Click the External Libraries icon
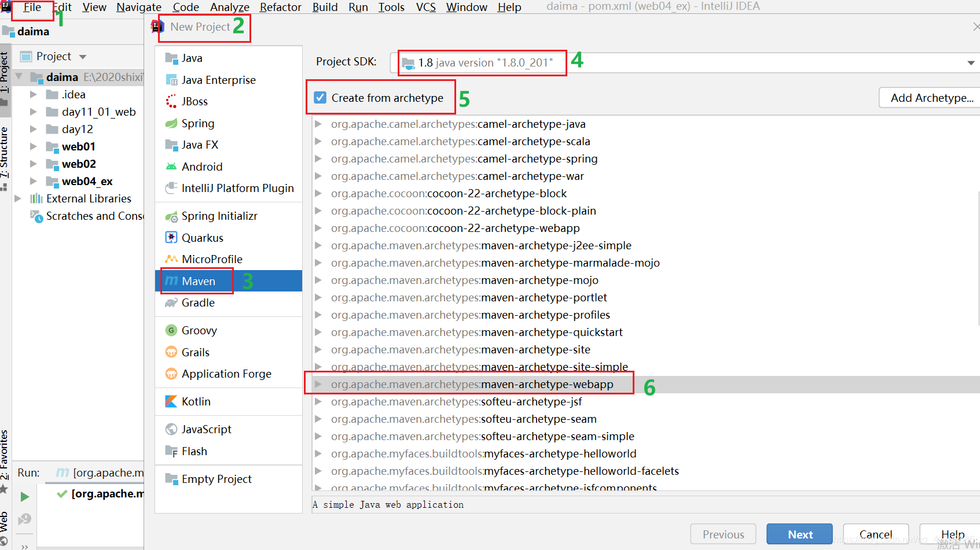 click(x=36, y=198)
